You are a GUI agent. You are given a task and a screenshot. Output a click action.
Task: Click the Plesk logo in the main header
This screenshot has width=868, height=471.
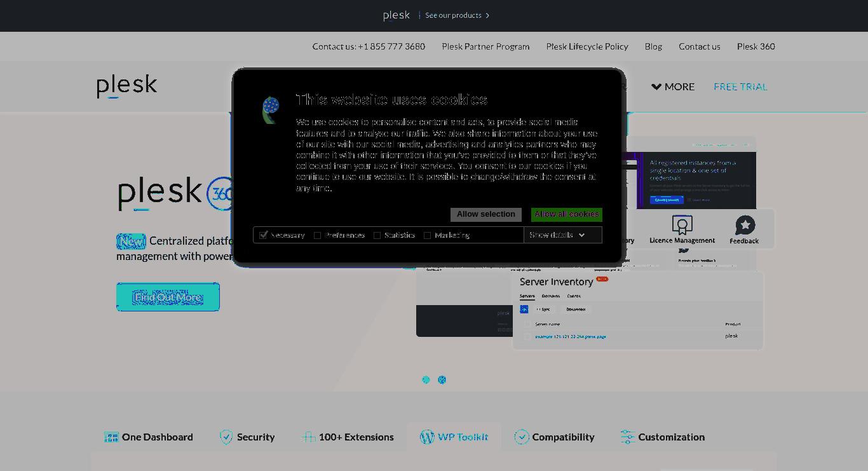click(x=127, y=86)
